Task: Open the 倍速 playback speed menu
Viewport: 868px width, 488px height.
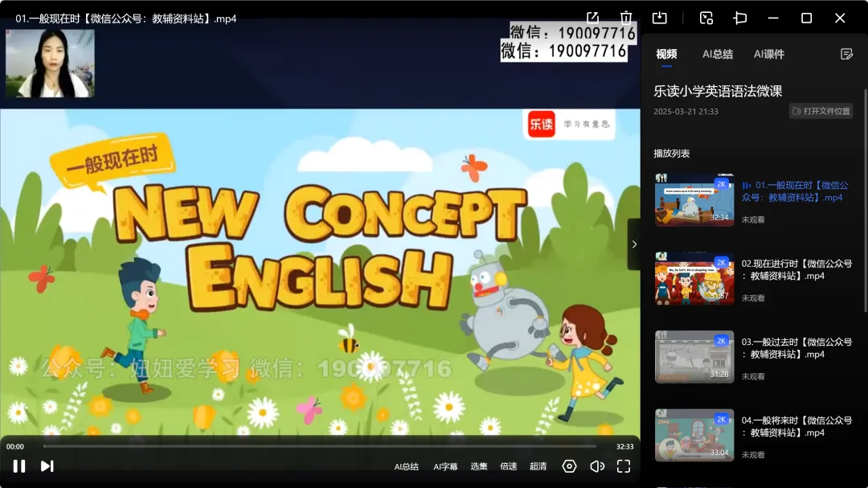Action: [x=508, y=466]
